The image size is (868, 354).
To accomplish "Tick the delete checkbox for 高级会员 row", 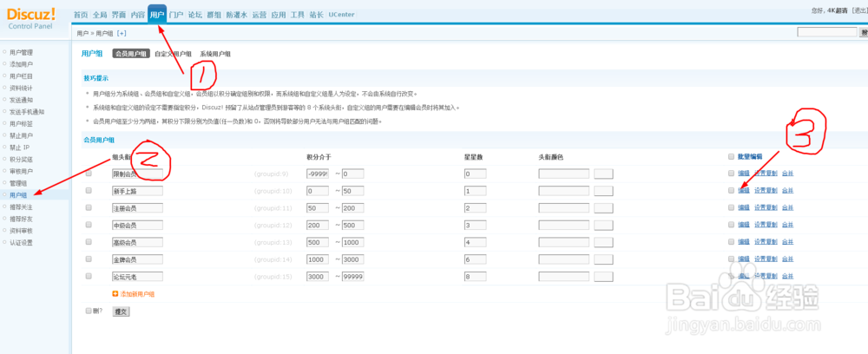I will [x=89, y=242].
